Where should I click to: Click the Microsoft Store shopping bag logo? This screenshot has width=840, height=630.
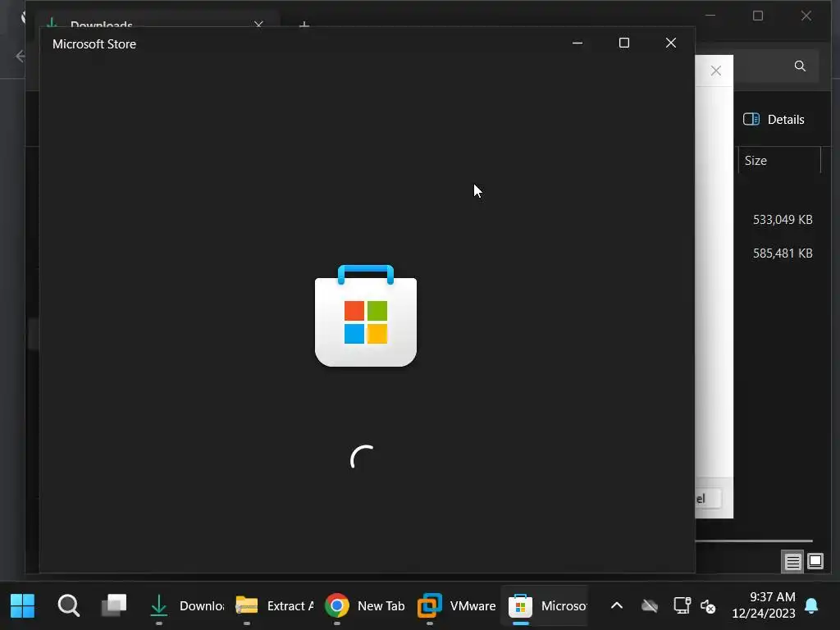366,316
